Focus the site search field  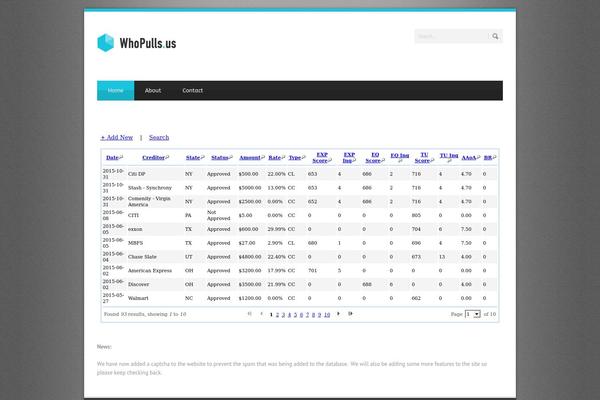tap(452, 36)
